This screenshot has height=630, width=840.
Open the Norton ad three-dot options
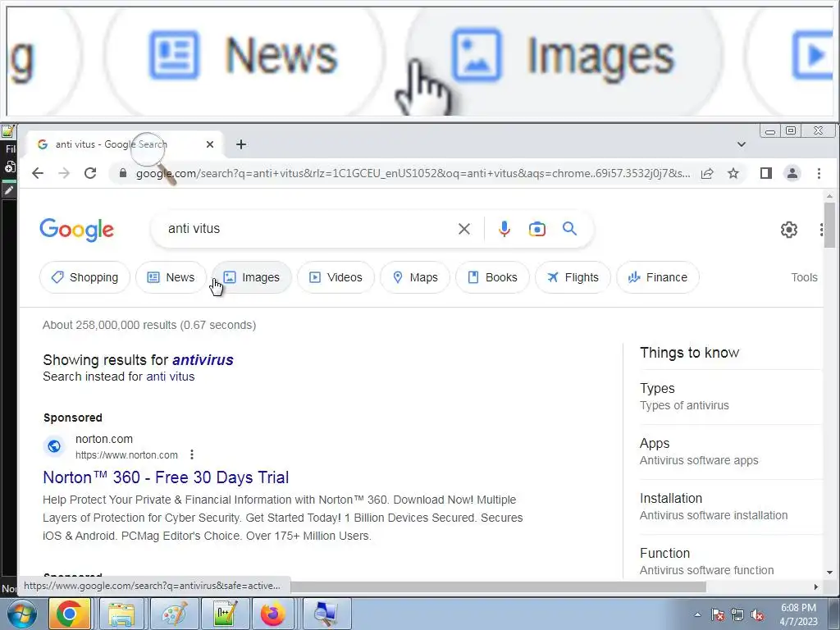click(192, 454)
